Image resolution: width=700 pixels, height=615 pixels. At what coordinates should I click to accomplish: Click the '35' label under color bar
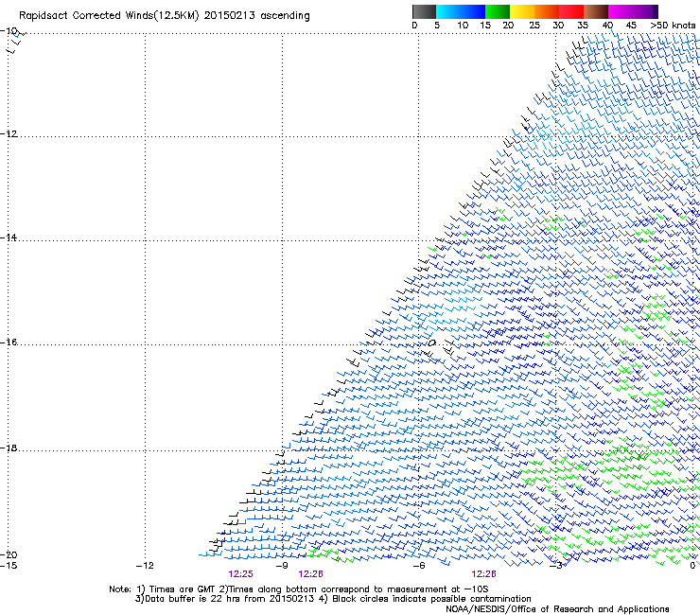click(583, 26)
